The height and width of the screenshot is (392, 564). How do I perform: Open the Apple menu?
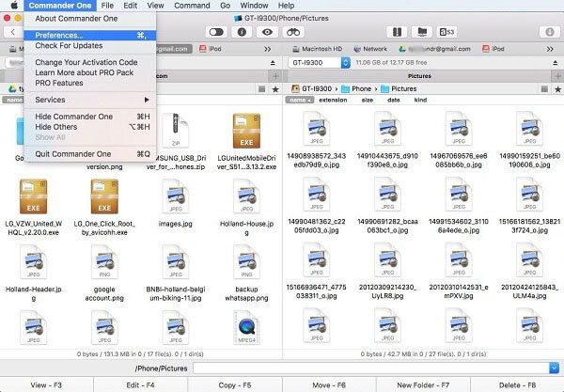(14, 6)
